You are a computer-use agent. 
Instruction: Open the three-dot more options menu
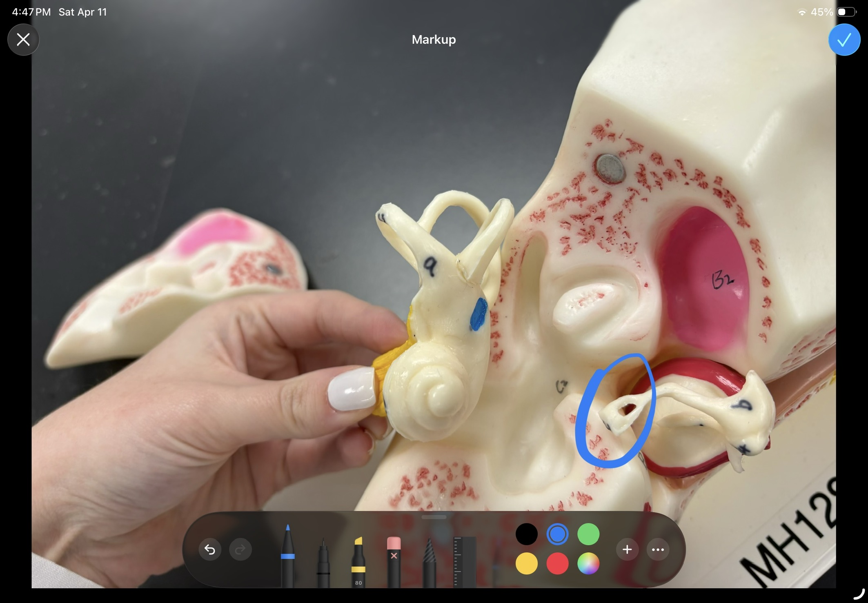(658, 550)
